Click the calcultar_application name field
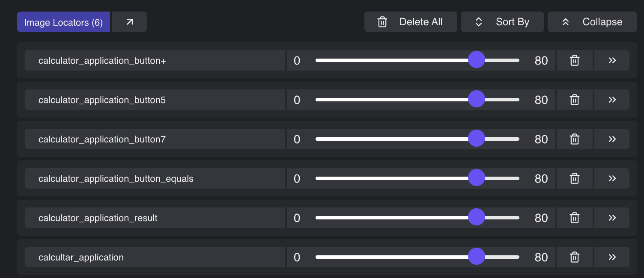 tap(155, 257)
